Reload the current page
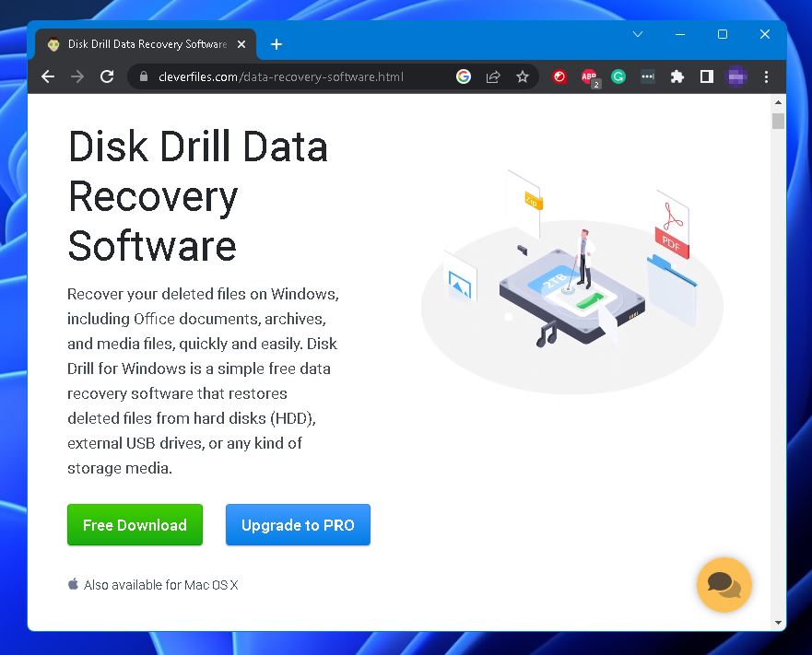The width and height of the screenshot is (812, 655). (107, 76)
